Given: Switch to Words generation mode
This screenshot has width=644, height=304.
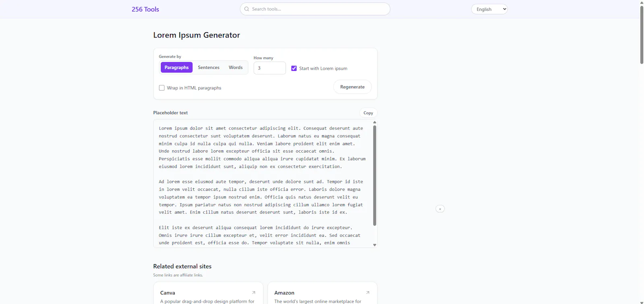Looking at the screenshot, I should click(x=235, y=67).
